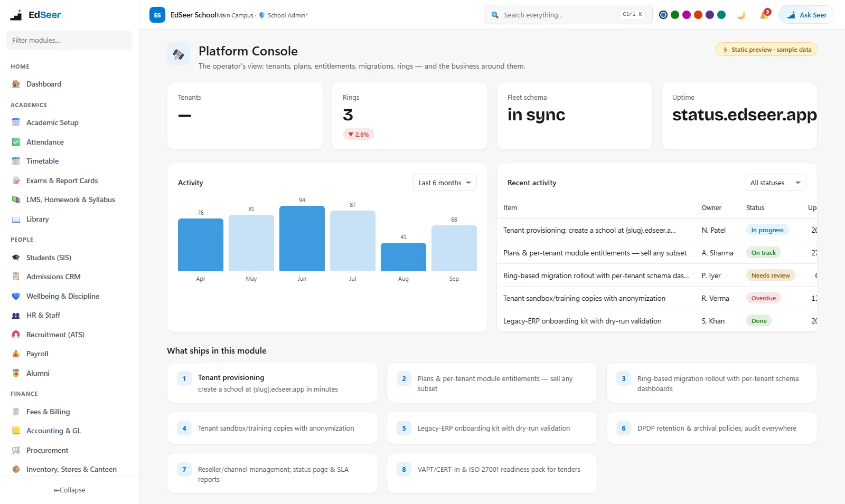The width and height of the screenshot is (845, 504).
Task: Click the Admissions CRM icon
Action: 16,277
